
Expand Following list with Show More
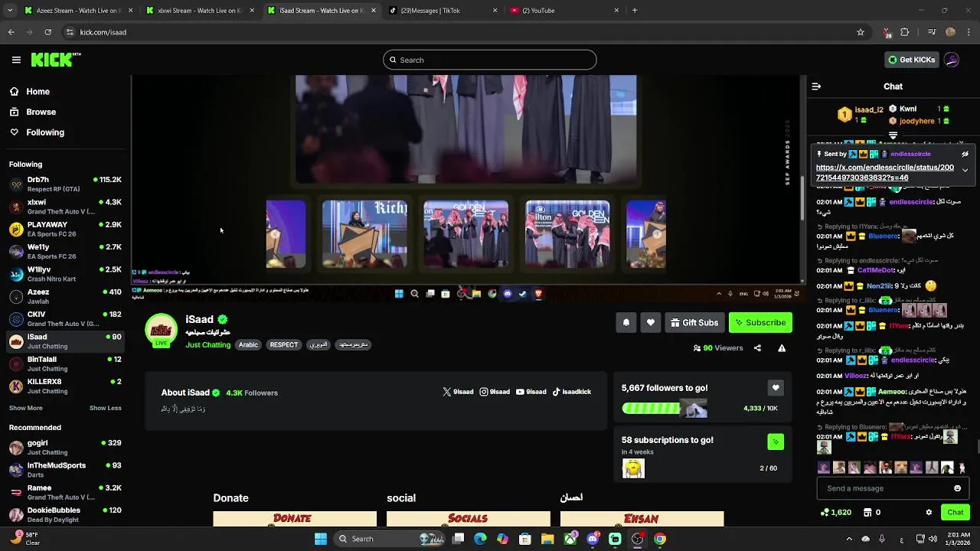(26, 408)
